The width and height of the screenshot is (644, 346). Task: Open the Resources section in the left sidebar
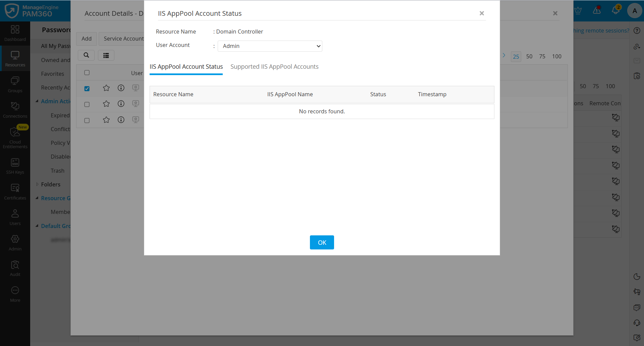click(15, 58)
